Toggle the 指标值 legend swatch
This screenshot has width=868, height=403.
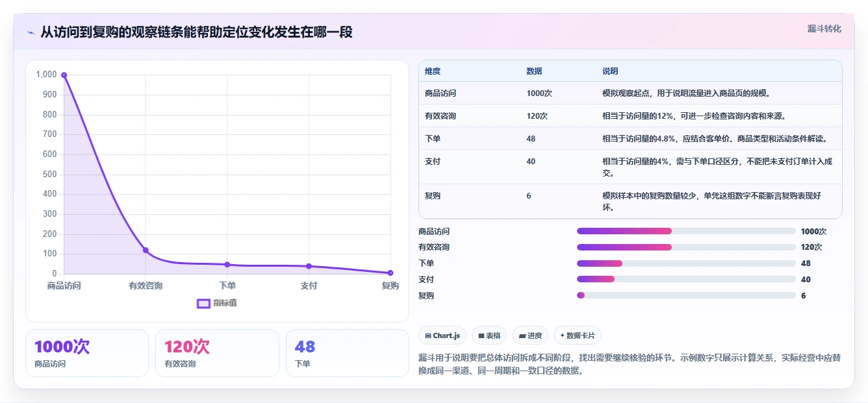pos(203,303)
